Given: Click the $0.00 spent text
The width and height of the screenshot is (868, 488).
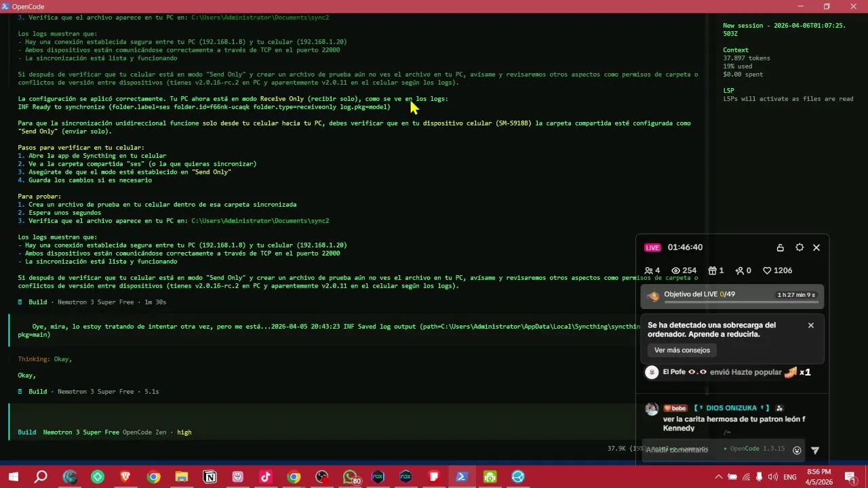Looking at the screenshot, I should pos(743,75).
